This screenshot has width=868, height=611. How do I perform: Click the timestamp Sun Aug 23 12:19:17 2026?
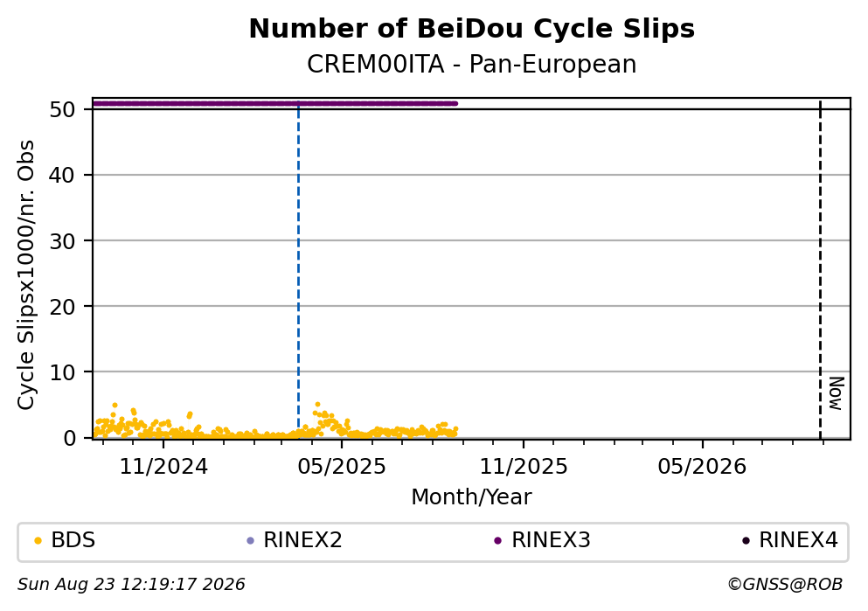131,585
